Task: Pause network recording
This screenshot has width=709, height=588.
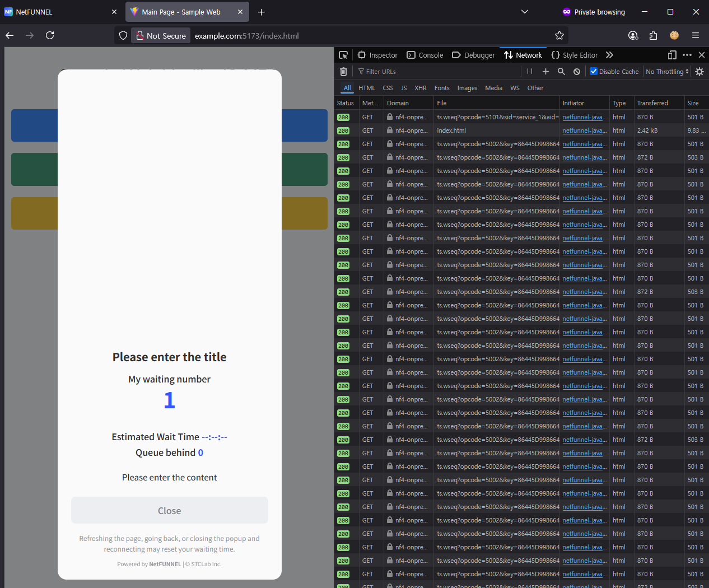Action: pyautogui.click(x=529, y=72)
